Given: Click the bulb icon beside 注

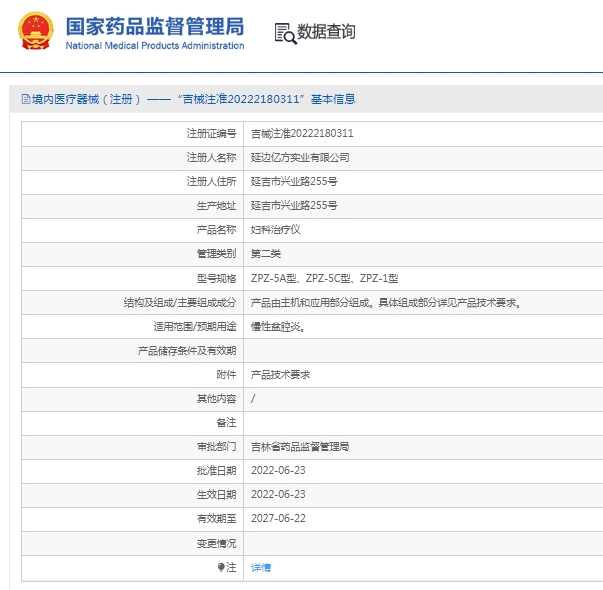Looking at the screenshot, I should point(221,567).
